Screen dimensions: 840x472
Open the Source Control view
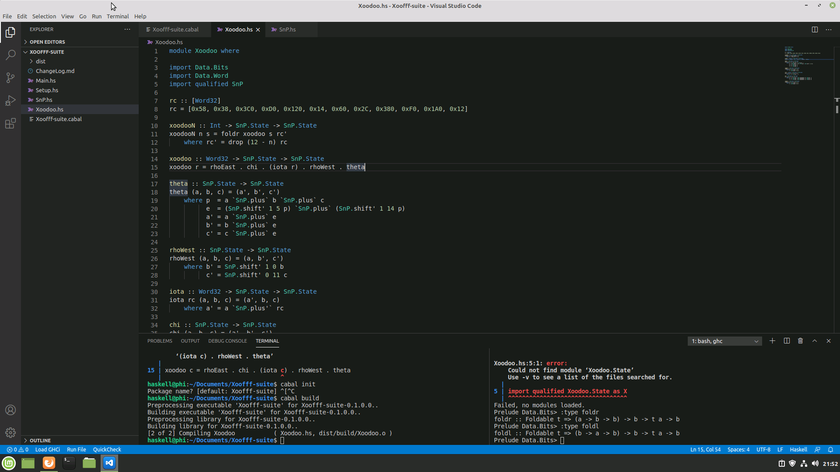10,78
